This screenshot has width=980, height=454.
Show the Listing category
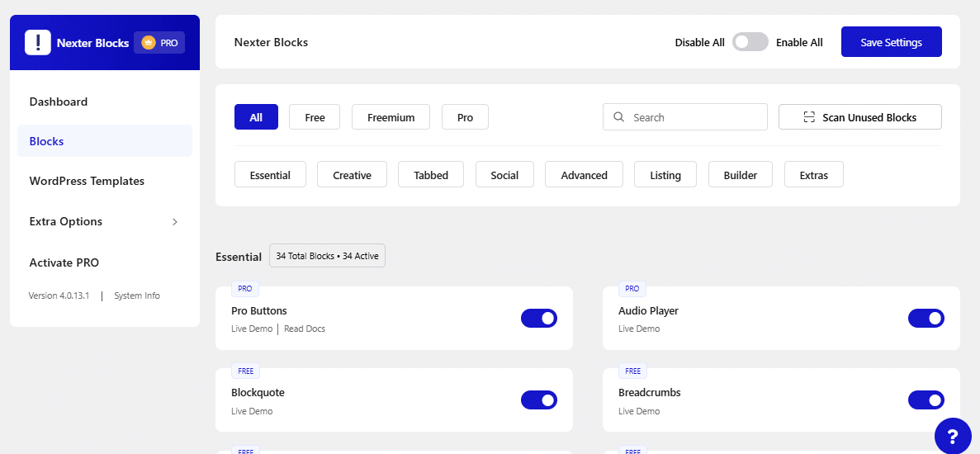click(x=665, y=174)
